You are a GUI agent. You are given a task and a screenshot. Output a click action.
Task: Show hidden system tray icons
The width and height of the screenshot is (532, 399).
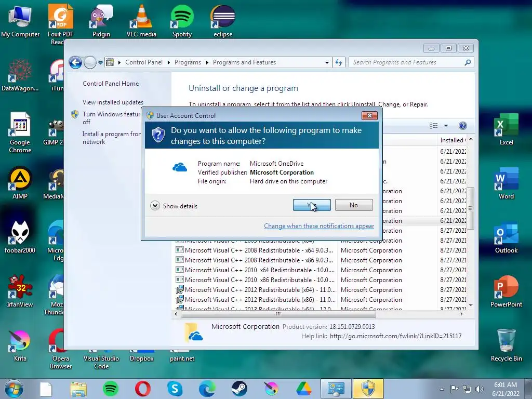pos(442,389)
